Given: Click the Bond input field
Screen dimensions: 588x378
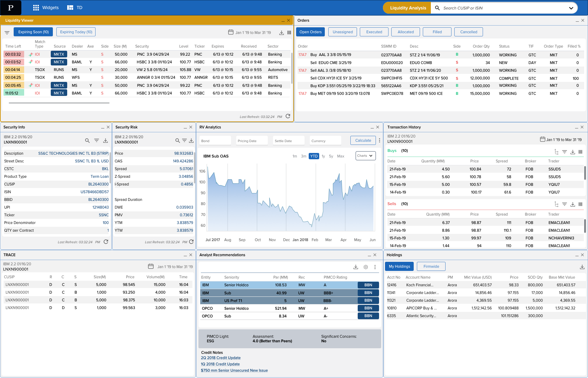Looking at the screenshot, I should (215, 140).
